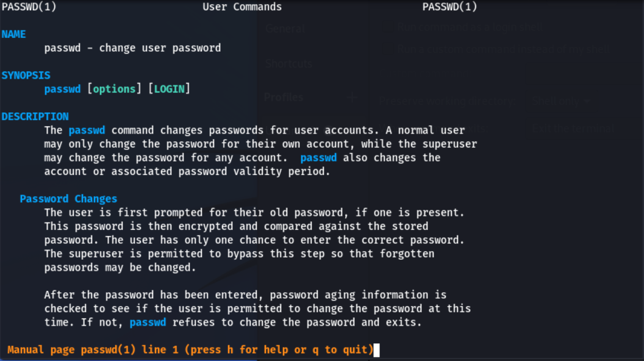Click the highlighted options argument in synopsis
The image size is (644, 361).
click(114, 89)
